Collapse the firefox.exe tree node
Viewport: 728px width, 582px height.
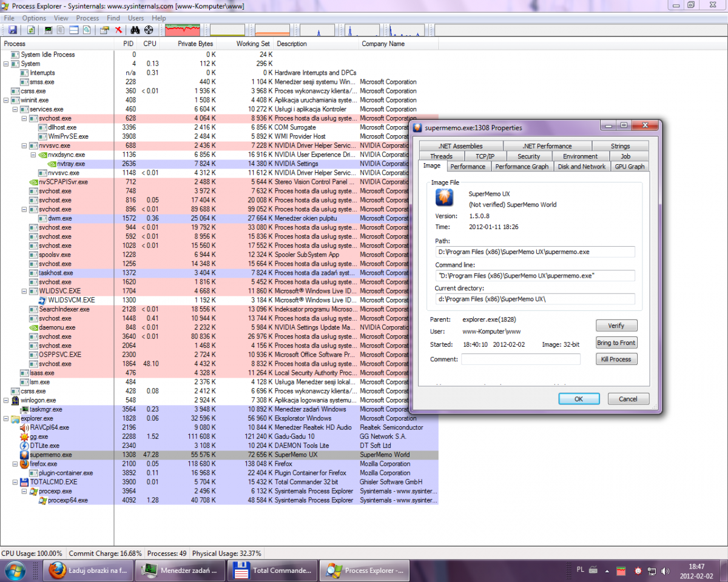(x=15, y=464)
